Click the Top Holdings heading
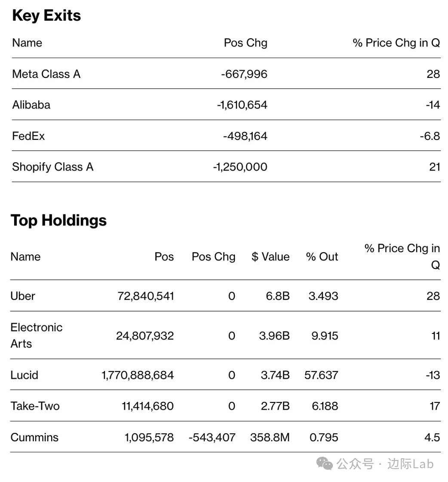The height and width of the screenshot is (482, 448). pos(58,220)
